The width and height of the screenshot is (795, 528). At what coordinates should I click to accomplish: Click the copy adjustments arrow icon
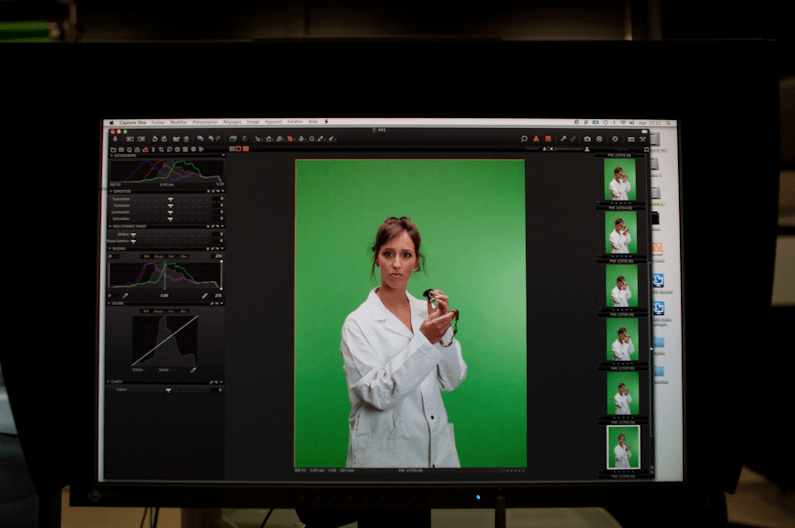coord(563,138)
